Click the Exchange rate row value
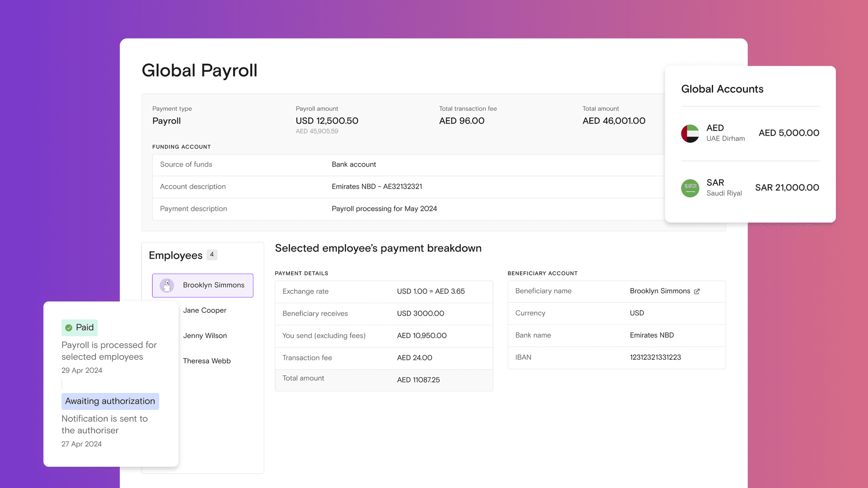The height and width of the screenshot is (488, 868). [x=431, y=291]
